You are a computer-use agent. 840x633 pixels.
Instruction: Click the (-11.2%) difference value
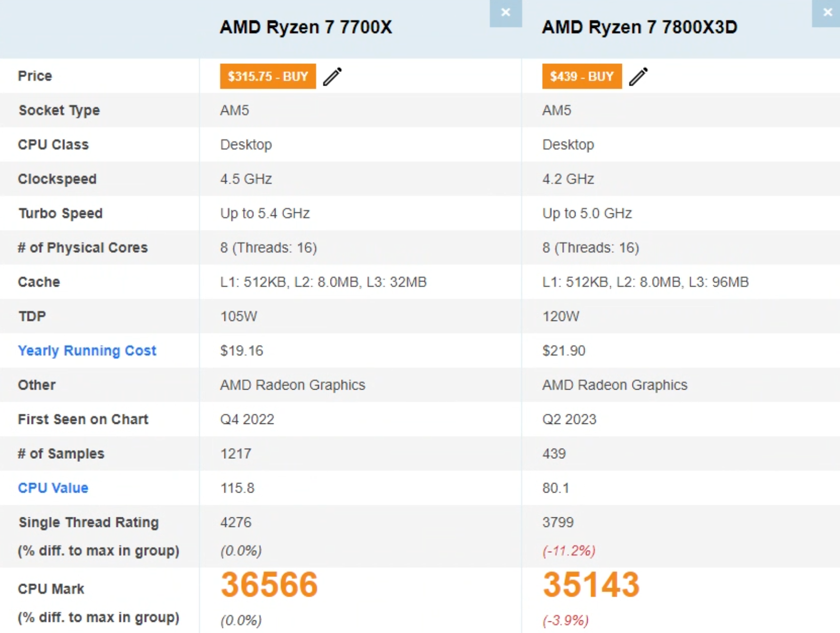(x=569, y=551)
